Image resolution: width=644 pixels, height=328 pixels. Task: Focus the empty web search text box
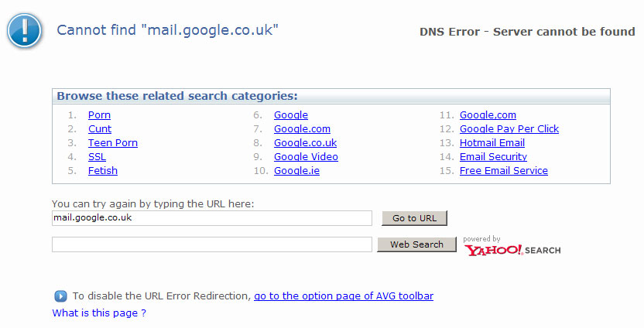tap(212, 244)
